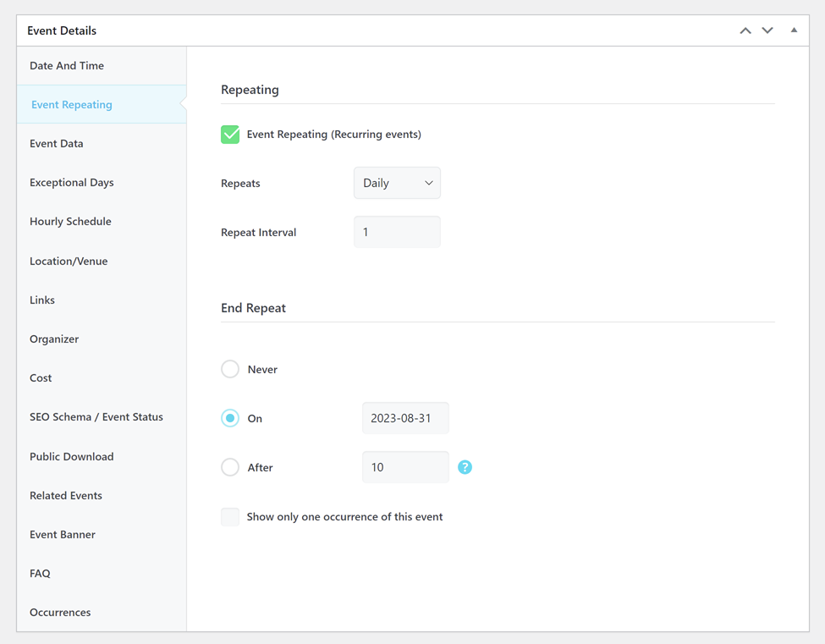825x644 pixels.
Task: Uncheck Event Repeating checkbox
Action: (230, 135)
